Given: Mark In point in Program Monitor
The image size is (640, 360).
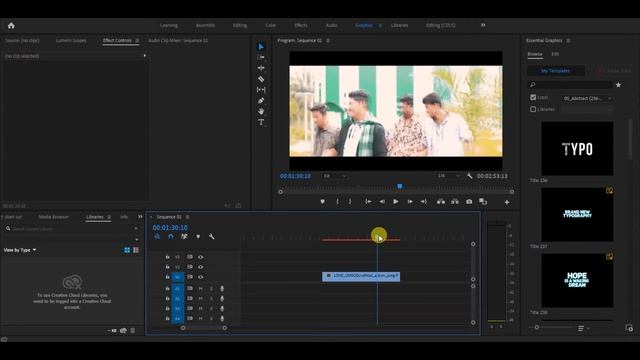Looking at the screenshot, I should [337, 202].
